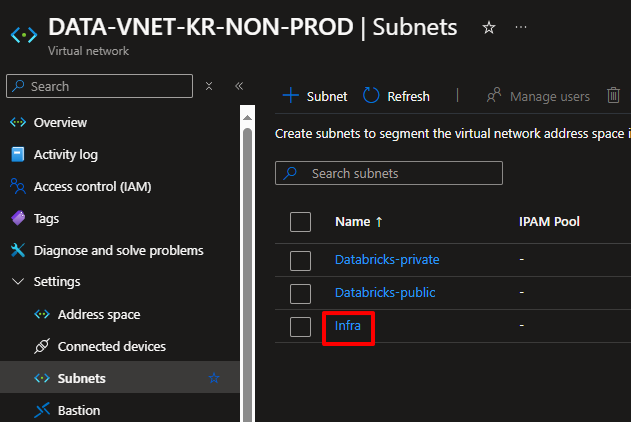The image size is (631, 422).
Task: Click the Connected devices plug icon
Action: tap(42, 346)
